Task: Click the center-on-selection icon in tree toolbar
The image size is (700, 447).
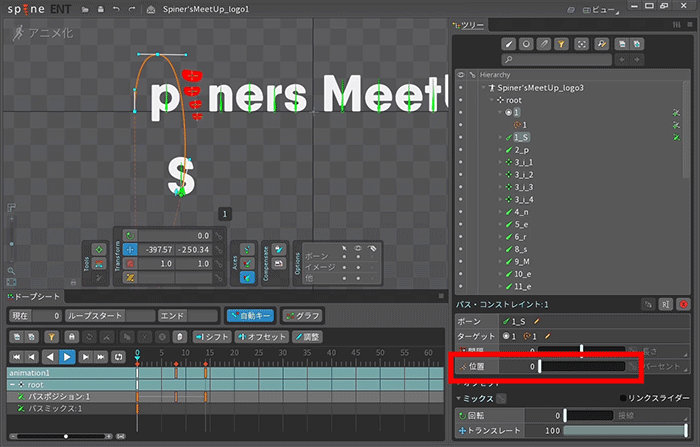Action: click(x=581, y=44)
